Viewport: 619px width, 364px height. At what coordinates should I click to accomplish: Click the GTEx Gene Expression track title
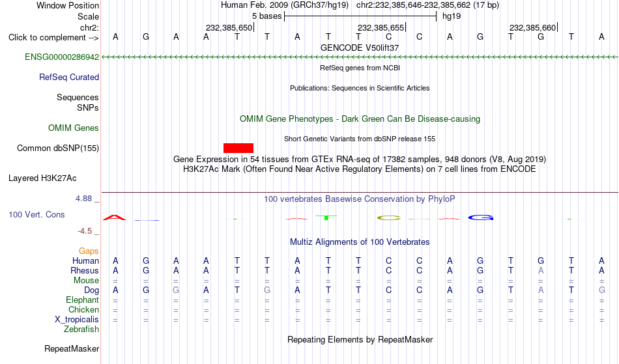coord(360,160)
